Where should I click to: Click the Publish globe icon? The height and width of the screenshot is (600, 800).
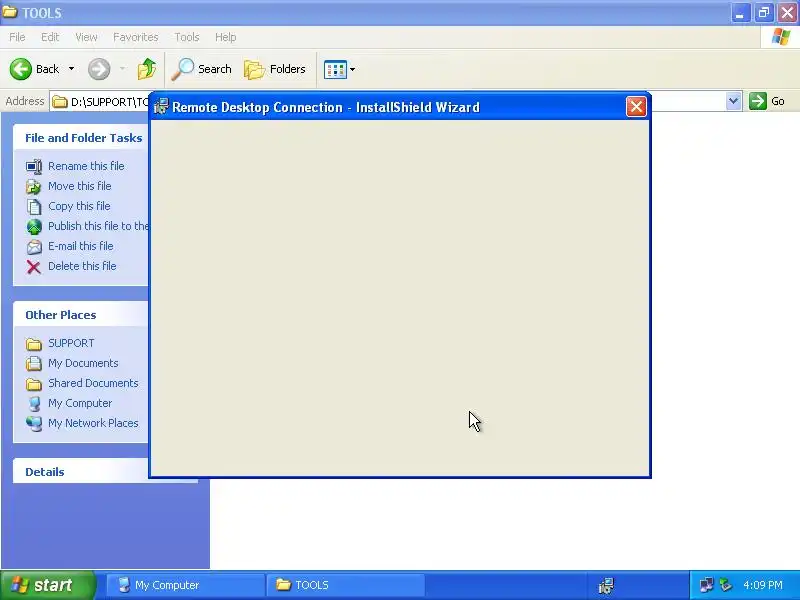click(34, 227)
